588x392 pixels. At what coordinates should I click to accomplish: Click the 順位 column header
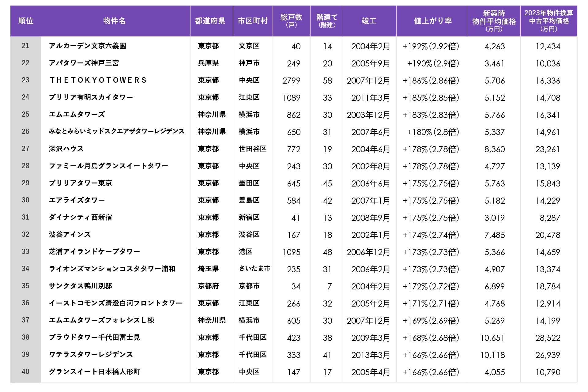[26, 21]
